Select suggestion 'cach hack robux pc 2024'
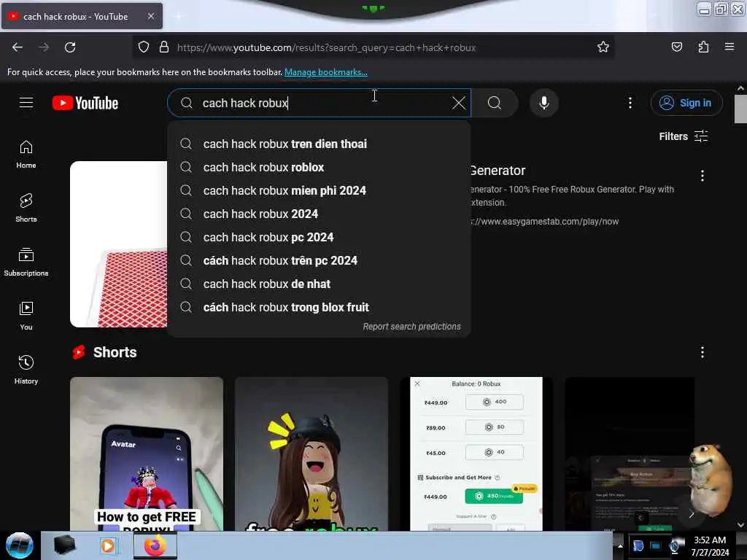The height and width of the screenshot is (560, 747). (x=319, y=237)
